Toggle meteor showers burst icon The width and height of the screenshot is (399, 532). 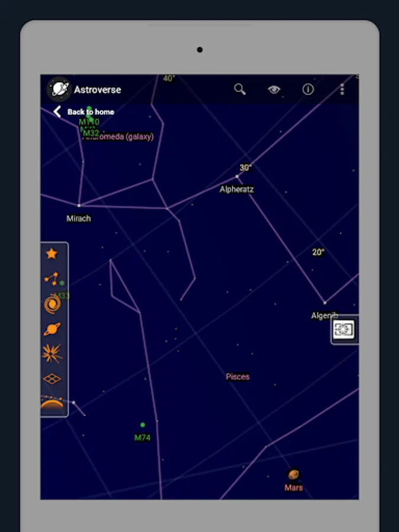pyautogui.click(x=52, y=353)
